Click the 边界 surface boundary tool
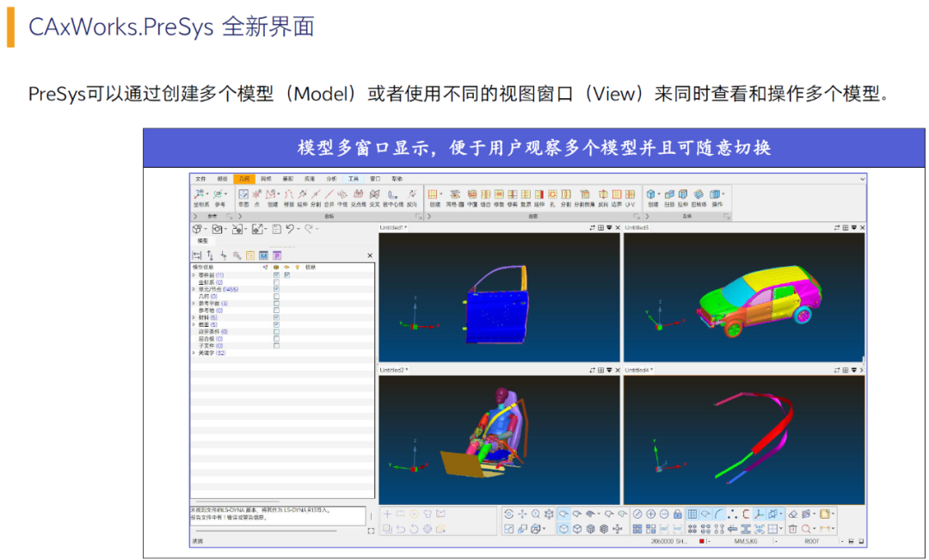 617,197
